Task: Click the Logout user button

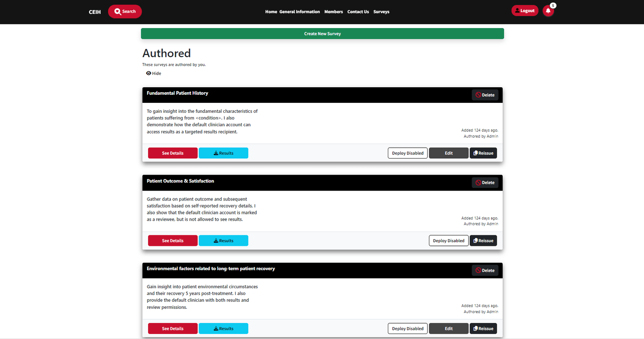Action: [525, 11]
